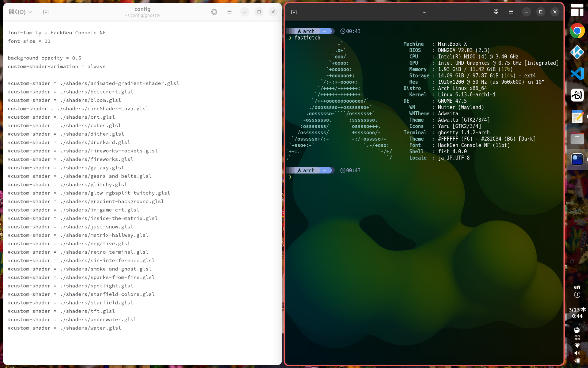Click the 'background-opacity = 0.5' line
588x368 pixels.
coord(44,58)
